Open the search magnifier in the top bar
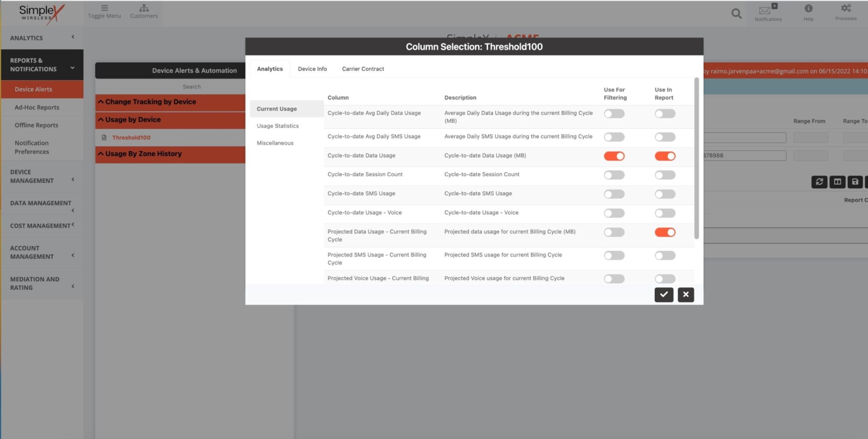This screenshot has height=439, width=868. click(736, 13)
